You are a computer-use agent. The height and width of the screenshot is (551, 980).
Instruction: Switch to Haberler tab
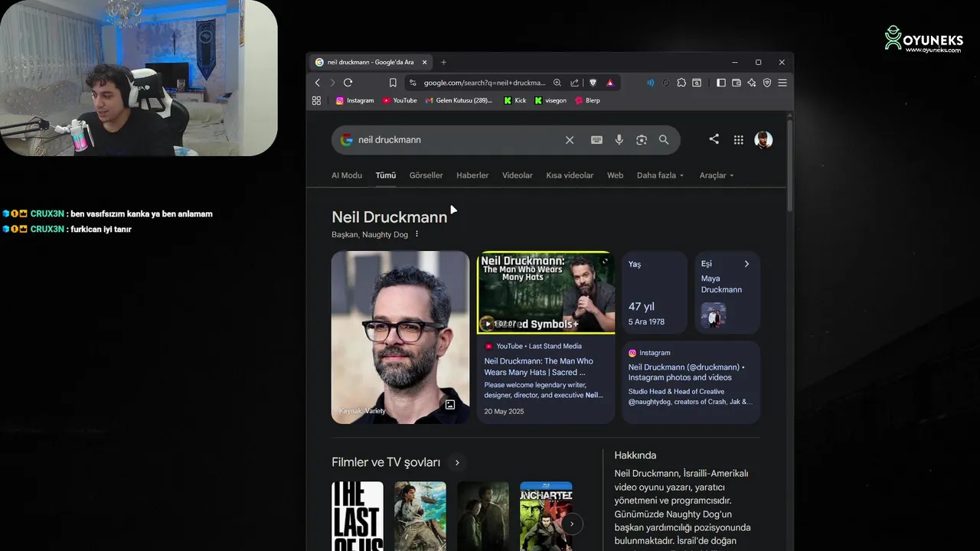point(472,175)
